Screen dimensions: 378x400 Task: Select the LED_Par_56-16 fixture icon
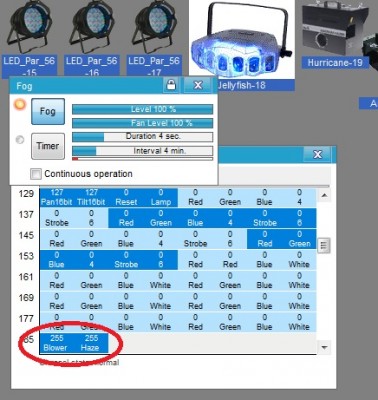click(91, 28)
